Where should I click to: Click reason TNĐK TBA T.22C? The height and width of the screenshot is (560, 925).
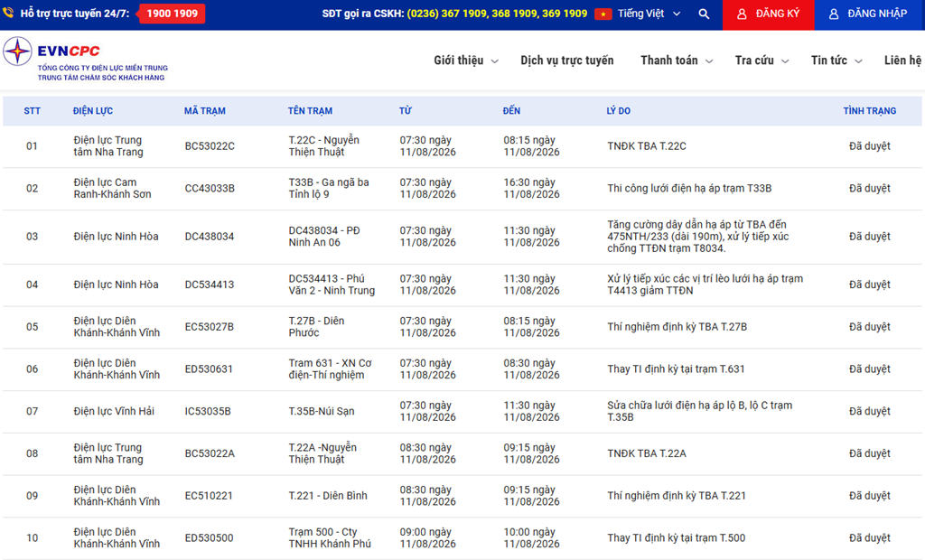647,146
